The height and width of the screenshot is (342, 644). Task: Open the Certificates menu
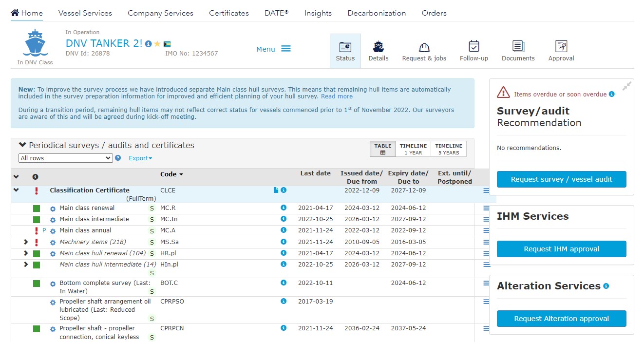pyautogui.click(x=228, y=13)
